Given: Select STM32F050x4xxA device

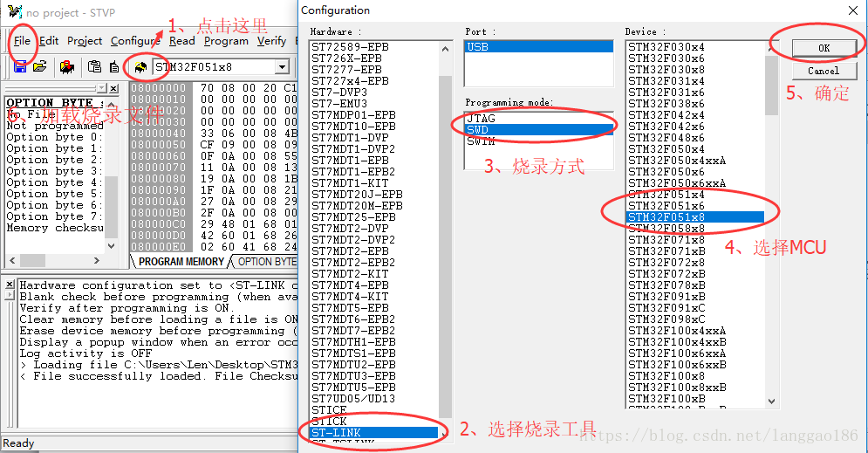Looking at the screenshot, I should click(695, 161).
